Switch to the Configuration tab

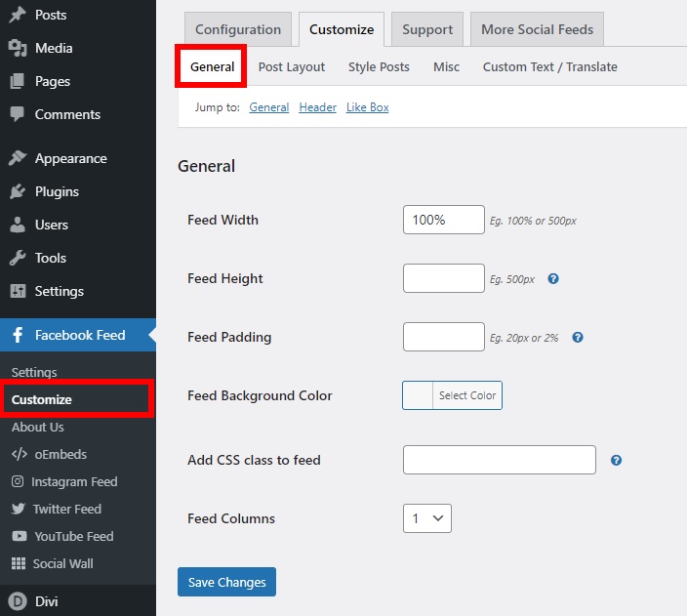[238, 29]
